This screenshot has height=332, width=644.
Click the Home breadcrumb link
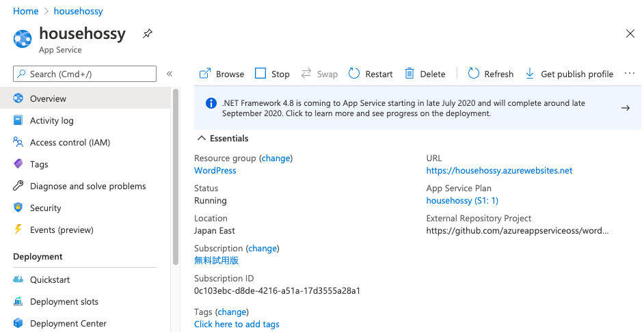(x=26, y=11)
